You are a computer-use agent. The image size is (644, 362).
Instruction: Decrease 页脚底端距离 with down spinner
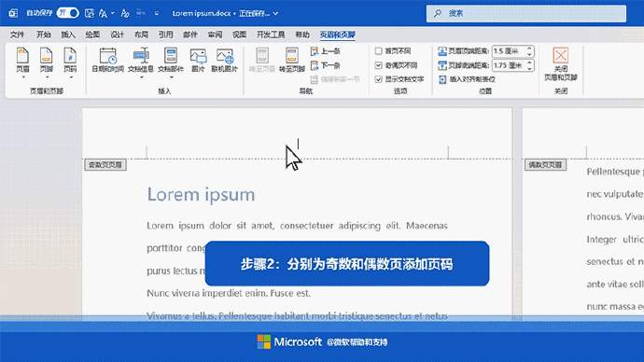pyautogui.click(x=529, y=68)
